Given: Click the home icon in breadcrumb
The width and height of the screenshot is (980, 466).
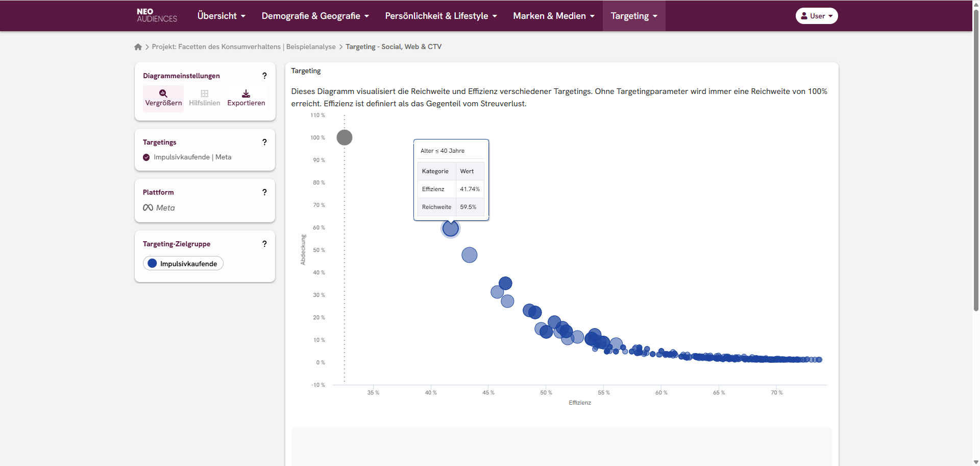Looking at the screenshot, I should (138, 47).
